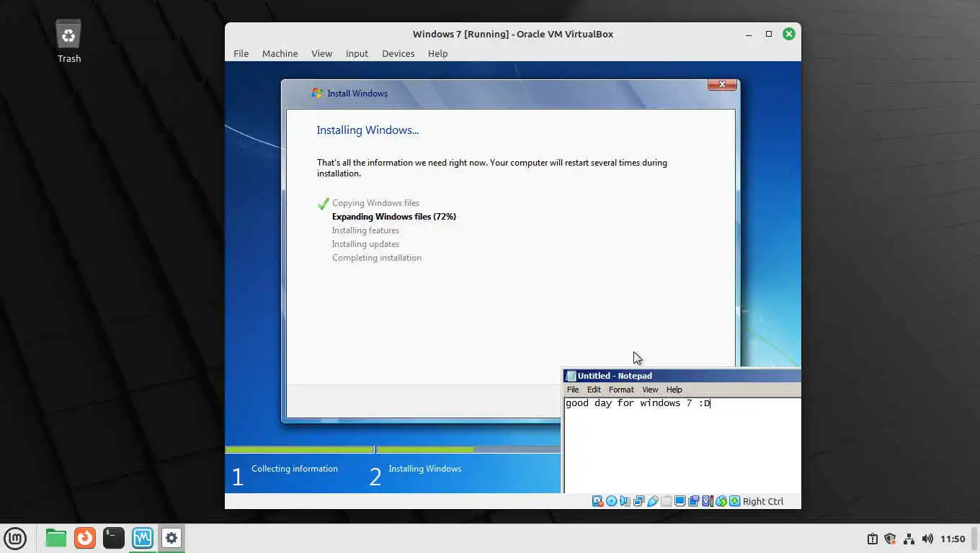
Task: Click the 'Untitled - Notepad' title bar
Action: tap(682, 376)
